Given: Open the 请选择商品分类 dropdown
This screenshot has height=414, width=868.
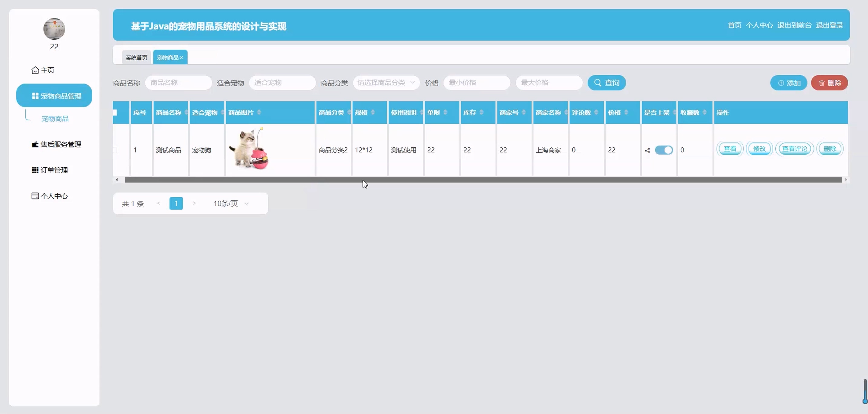Looking at the screenshot, I should (386, 83).
